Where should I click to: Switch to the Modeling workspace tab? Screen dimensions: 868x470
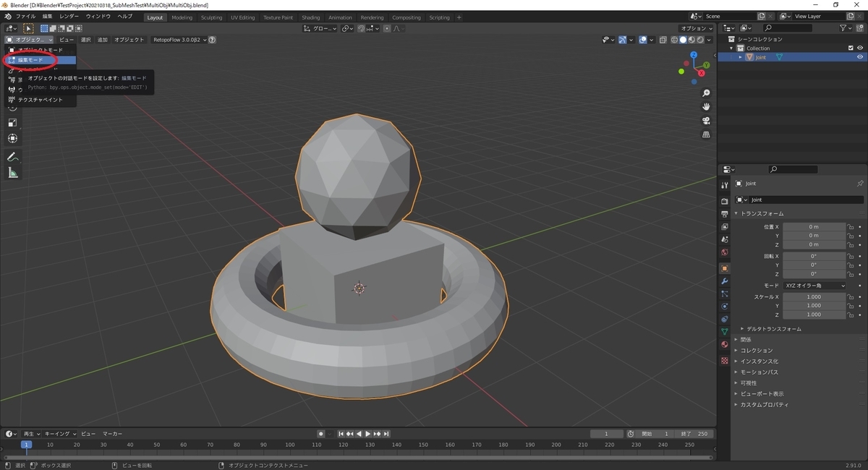click(x=182, y=17)
